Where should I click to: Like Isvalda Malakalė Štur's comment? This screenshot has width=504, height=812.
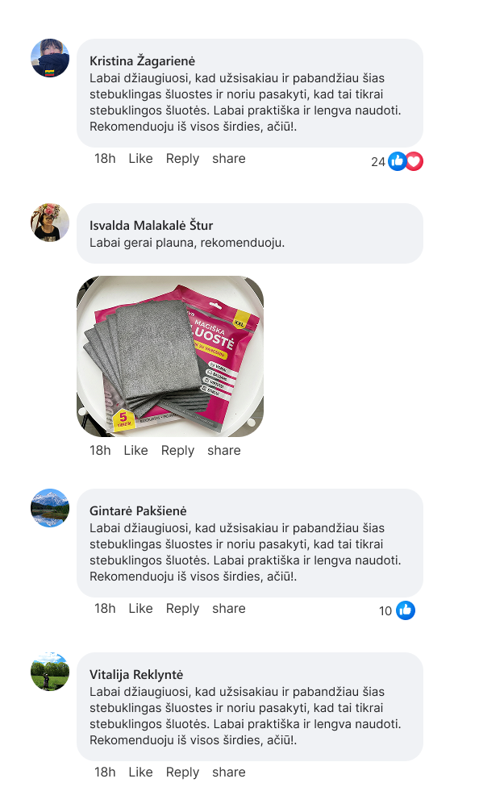tap(135, 451)
